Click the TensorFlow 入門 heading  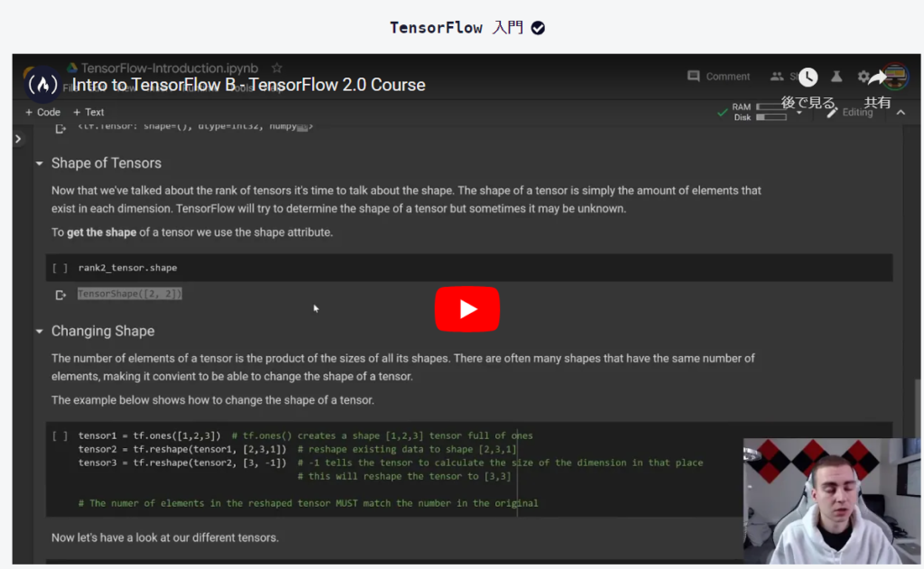coord(457,28)
